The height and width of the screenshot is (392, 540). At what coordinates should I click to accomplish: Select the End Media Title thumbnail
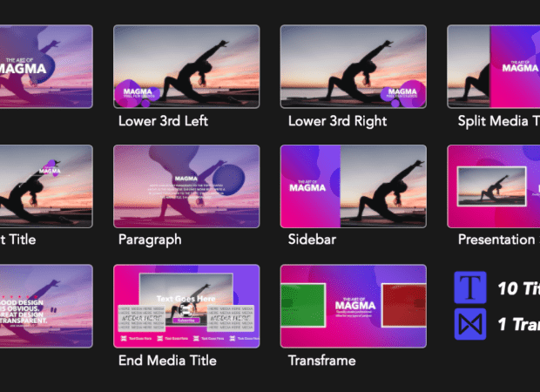[186, 307]
